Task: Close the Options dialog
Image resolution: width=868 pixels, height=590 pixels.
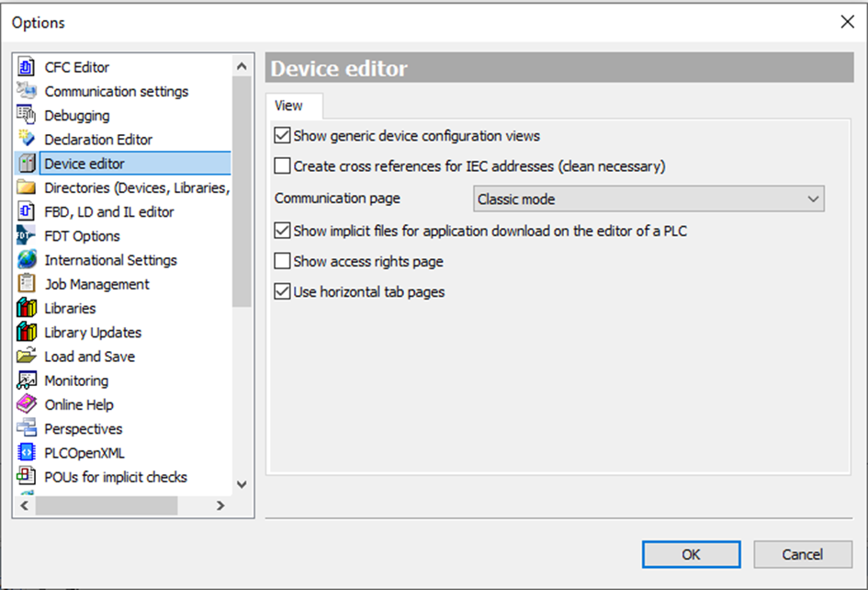Action: pyautogui.click(x=847, y=22)
